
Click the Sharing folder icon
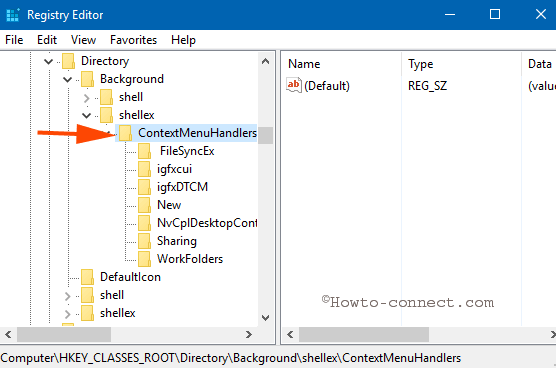[145, 241]
